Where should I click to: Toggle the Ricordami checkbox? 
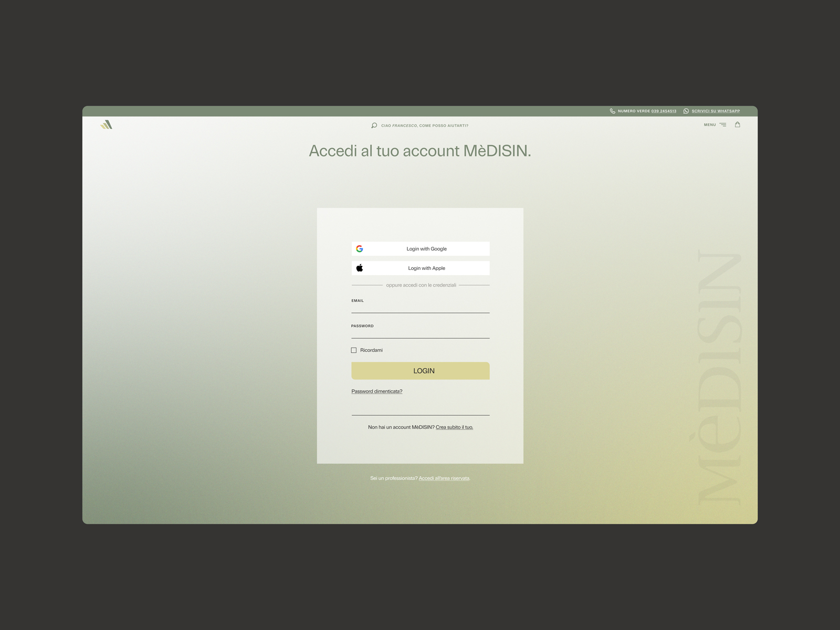(354, 350)
